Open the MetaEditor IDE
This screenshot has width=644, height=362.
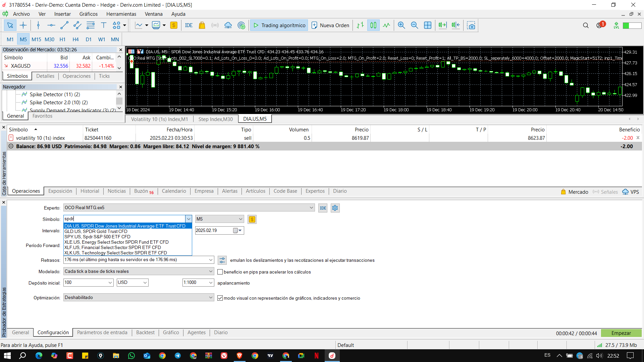click(x=189, y=25)
